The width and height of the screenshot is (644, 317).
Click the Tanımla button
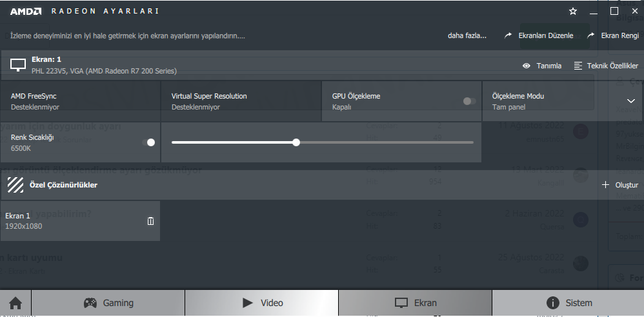coord(542,66)
